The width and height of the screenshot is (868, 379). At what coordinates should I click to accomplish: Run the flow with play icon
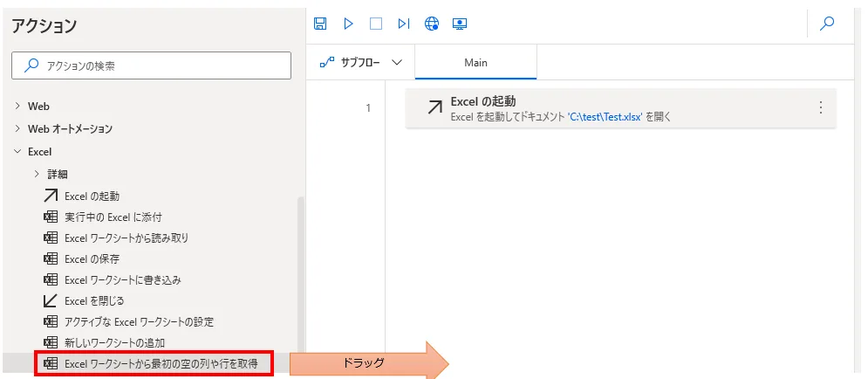point(348,24)
